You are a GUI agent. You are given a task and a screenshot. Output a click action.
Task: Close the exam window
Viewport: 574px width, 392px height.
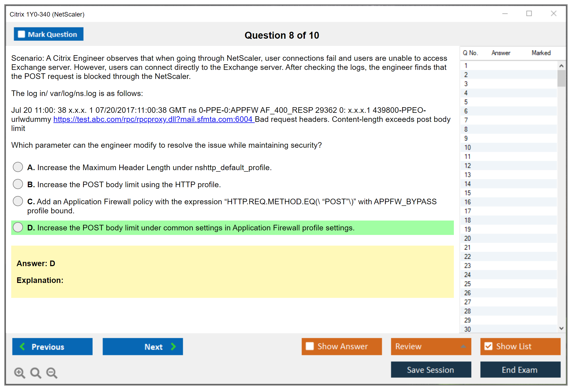pos(553,14)
